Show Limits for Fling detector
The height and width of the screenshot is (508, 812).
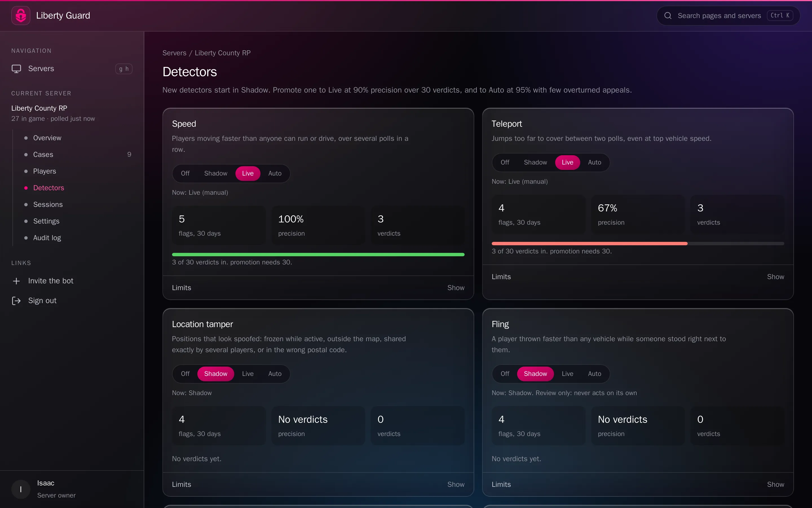coord(775,485)
